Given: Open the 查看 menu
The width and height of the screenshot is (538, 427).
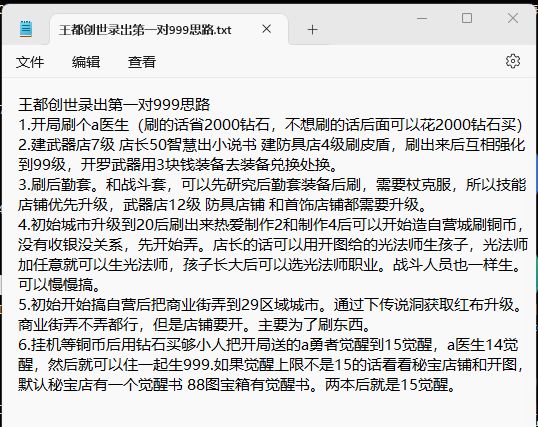Looking at the screenshot, I should tap(142, 62).
